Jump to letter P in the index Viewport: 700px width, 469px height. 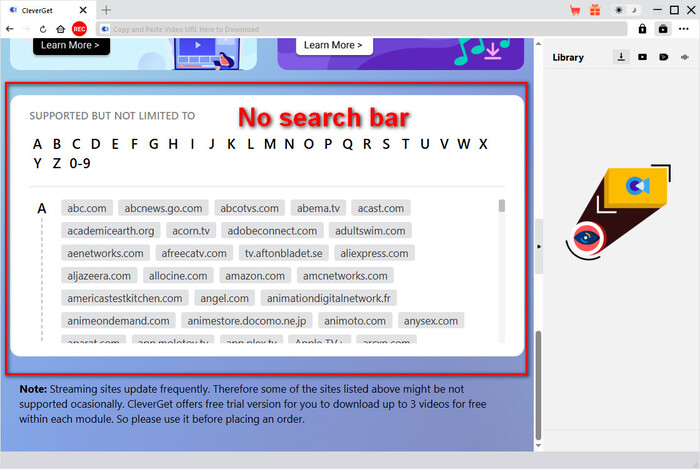(x=328, y=144)
